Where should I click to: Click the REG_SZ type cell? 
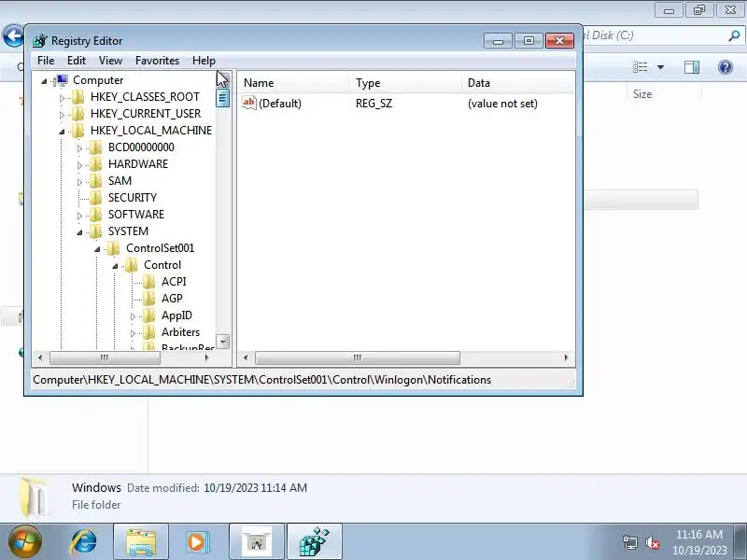point(374,104)
